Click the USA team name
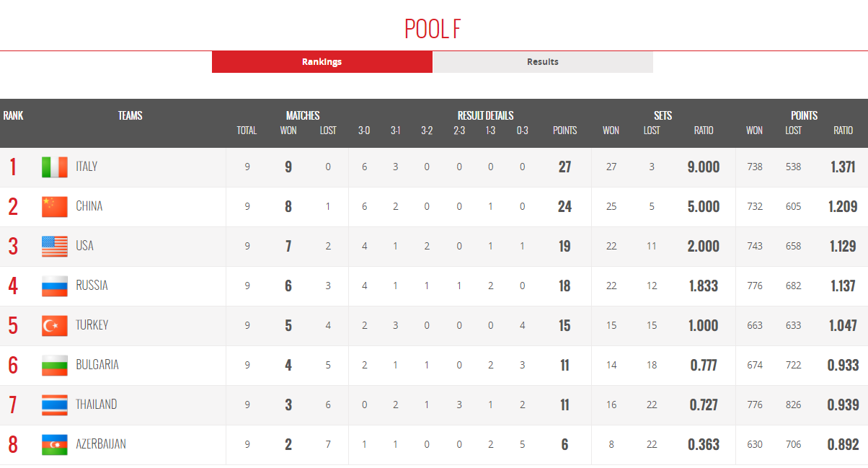This screenshot has height=468, width=868. tap(85, 246)
